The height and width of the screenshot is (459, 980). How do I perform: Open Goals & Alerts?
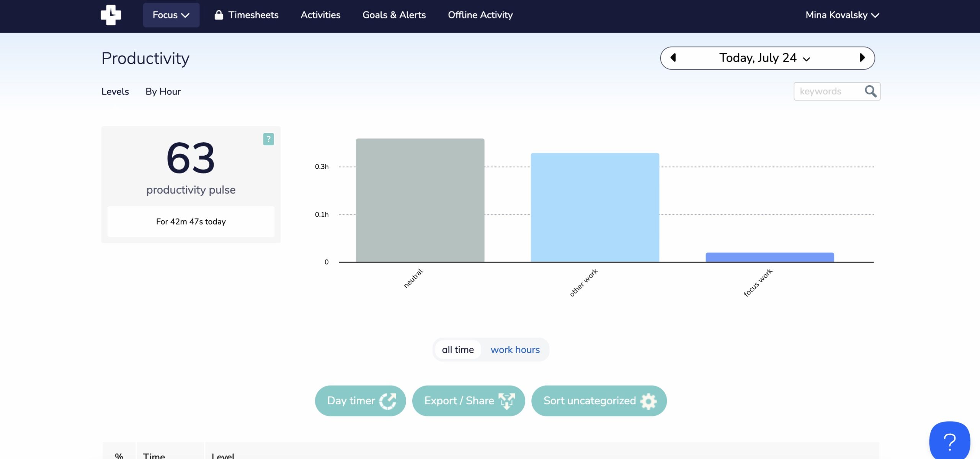(394, 15)
